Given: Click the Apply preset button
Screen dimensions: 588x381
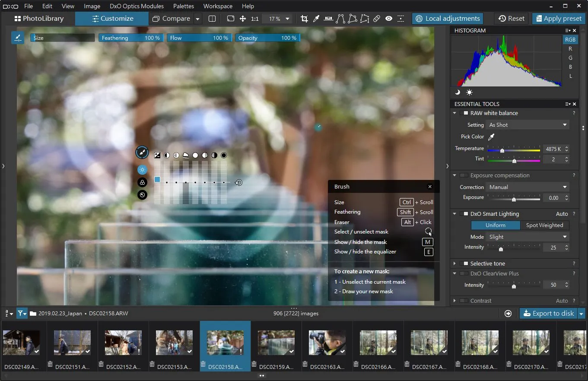Looking at the screenshot, I should pyautogui.click(x=558, y=19).
